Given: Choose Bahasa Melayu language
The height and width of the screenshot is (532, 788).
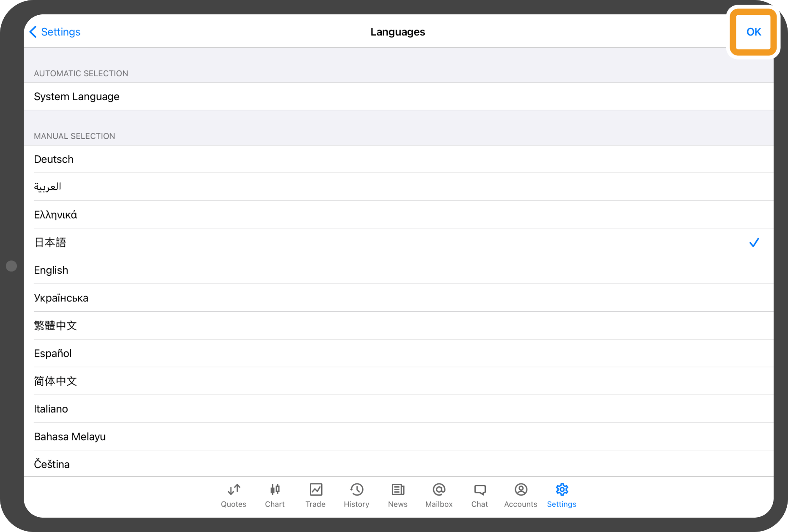Looking at the screenshot, I should (70, 437).
